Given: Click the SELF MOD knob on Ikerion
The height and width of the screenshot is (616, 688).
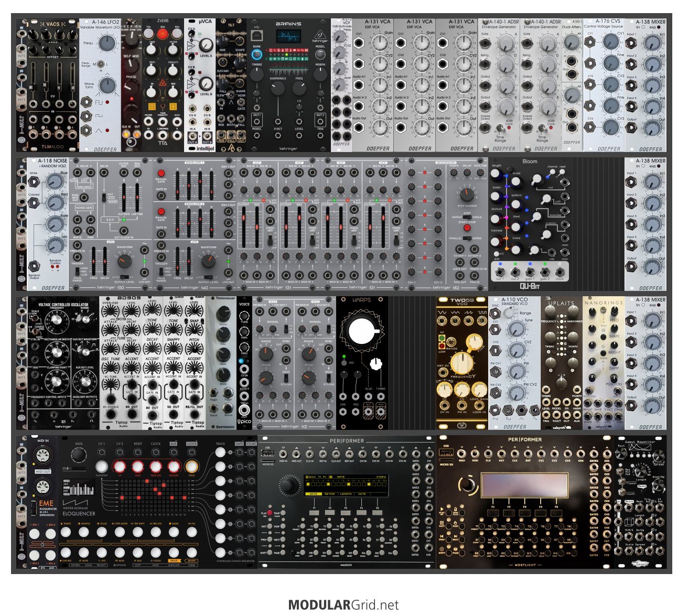Looking at the screenshot, I should click(x=131, y=66).
